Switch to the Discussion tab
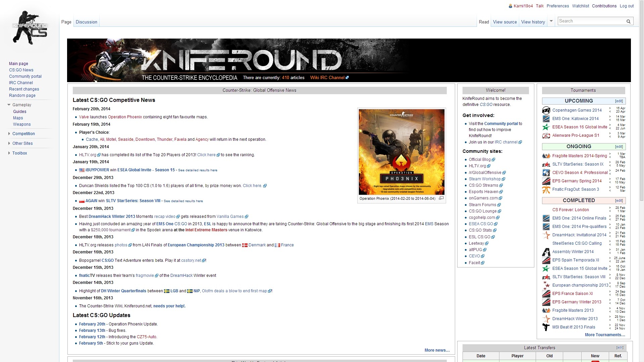Image resolution: width=644 pixels, height=362 pixels. [x=87, y=22]
